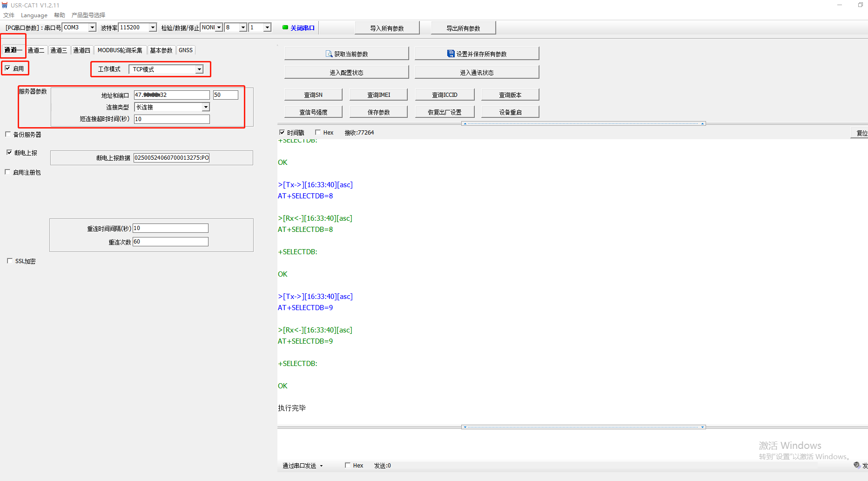Viewport: 868px width, 481px height.
Task: Open the 产品型号选择 menu
Action: pyautogui.click(x=88, y=15)
